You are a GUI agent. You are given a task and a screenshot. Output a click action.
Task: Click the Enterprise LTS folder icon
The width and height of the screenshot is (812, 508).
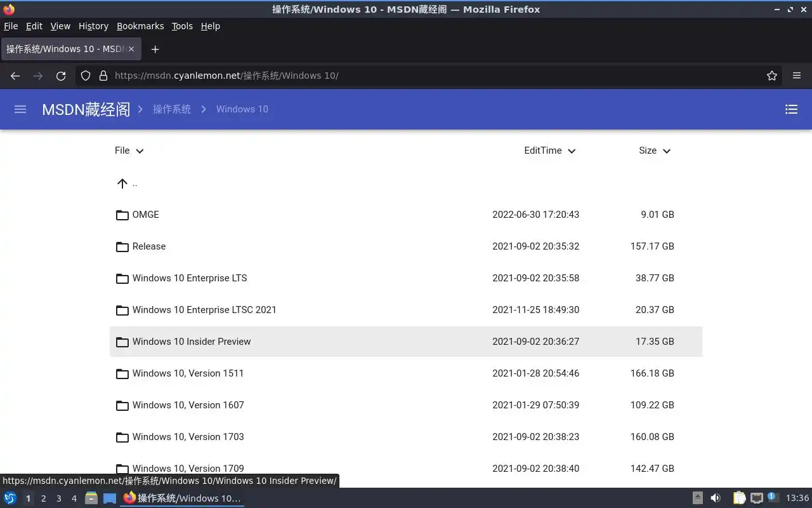click(x=122, y=278)
